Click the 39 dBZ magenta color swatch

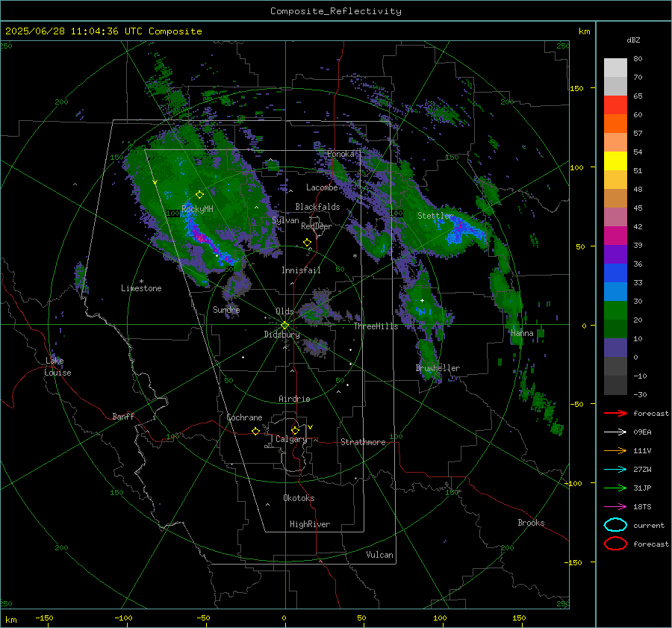615,236
